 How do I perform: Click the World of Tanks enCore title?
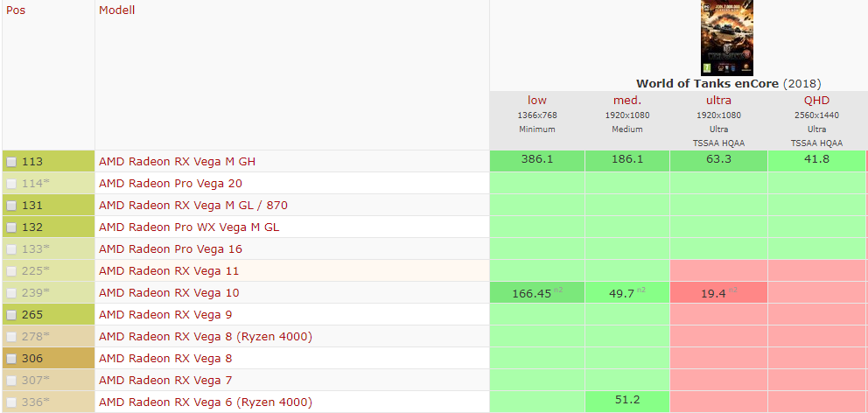click(709, 84)
